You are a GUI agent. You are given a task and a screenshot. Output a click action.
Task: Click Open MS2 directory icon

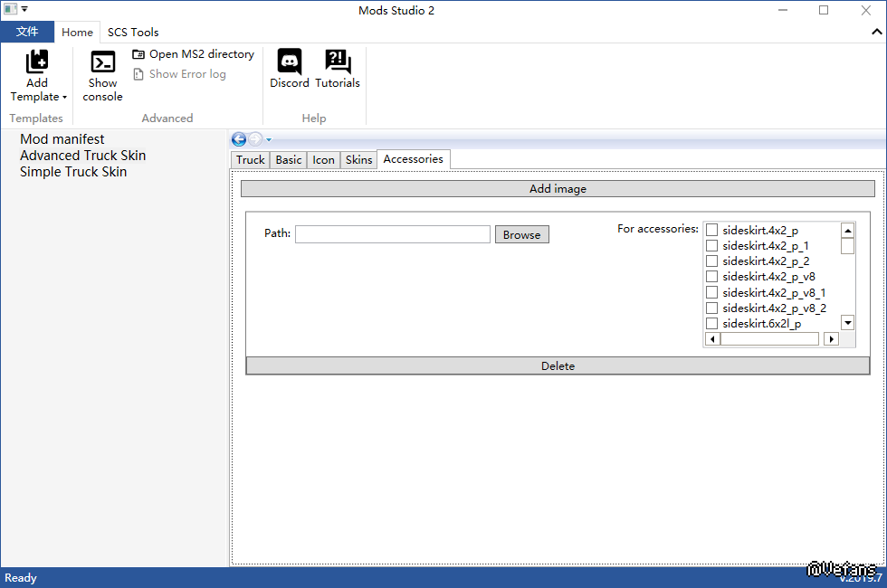point(138,54)
